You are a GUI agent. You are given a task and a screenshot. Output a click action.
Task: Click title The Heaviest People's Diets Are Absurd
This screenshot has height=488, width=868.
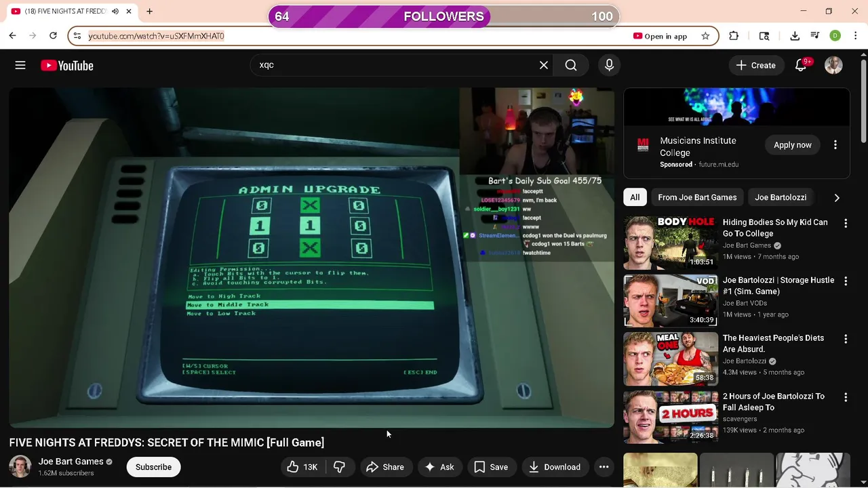pos(773,344)
